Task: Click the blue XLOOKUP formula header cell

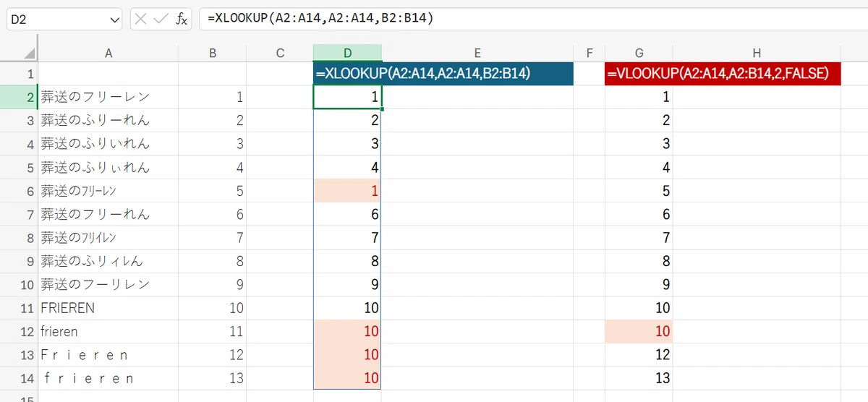Action: coord(443,74)
